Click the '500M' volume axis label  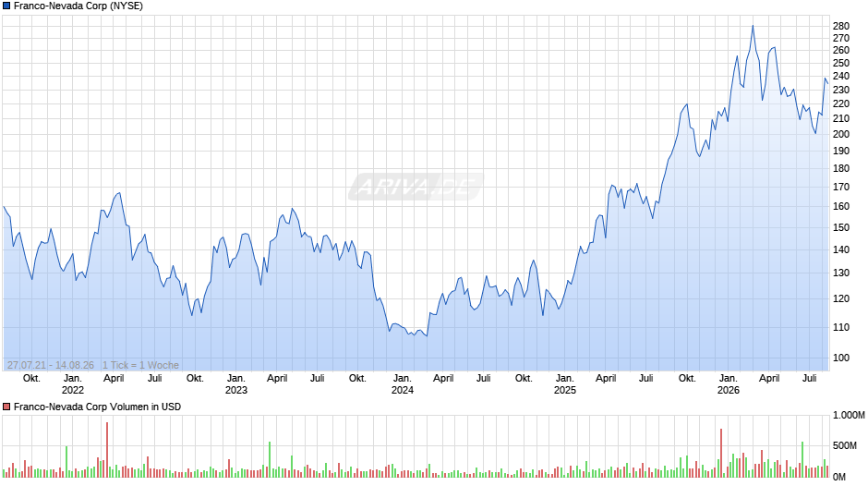point(844,445)
